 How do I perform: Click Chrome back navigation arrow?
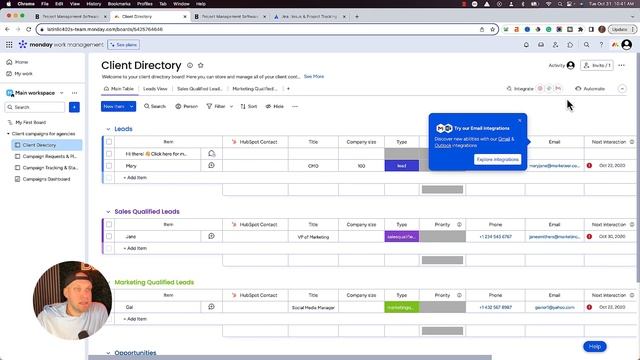tap(7, 29)
